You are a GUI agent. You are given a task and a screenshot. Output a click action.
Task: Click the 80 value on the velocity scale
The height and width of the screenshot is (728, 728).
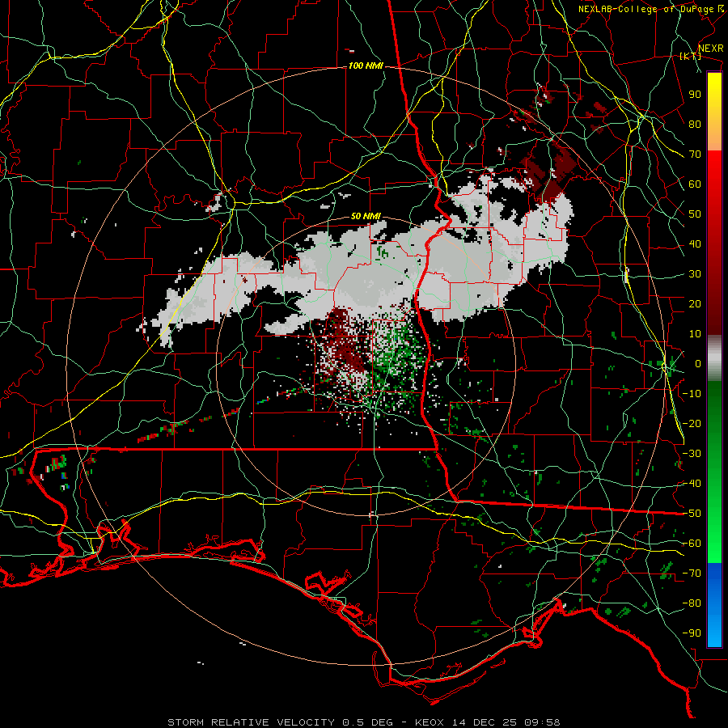pos(695,124)
